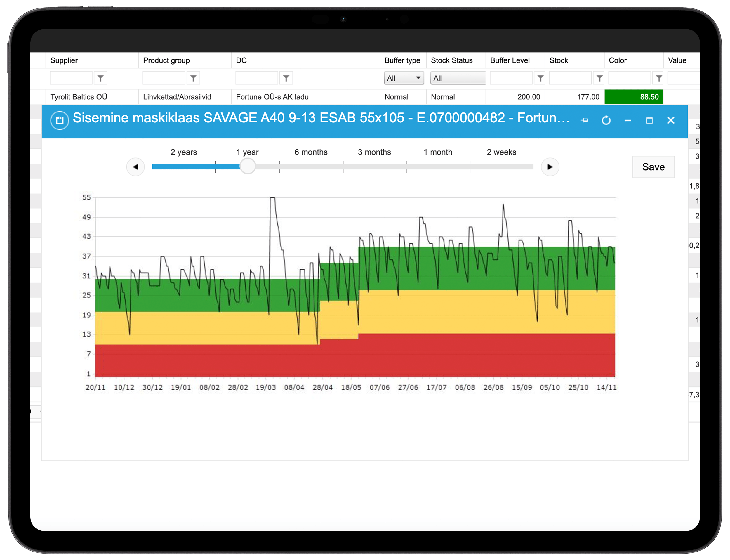Refresh the chart via the reload icon
Viewport: 730px width, 560px height.
point(607,121)
